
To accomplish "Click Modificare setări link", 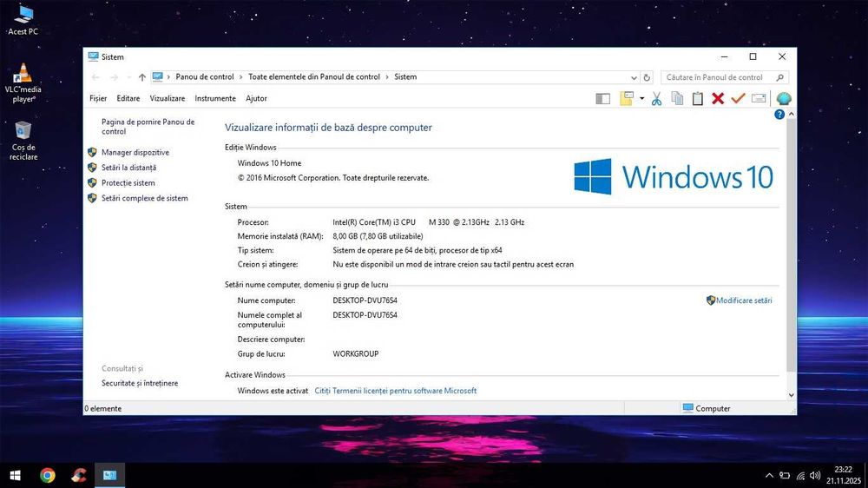I will pos(744,300).
